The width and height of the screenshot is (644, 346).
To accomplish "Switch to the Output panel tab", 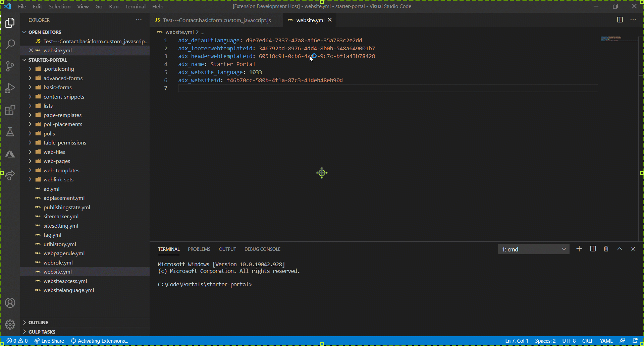I will point(227,249).
